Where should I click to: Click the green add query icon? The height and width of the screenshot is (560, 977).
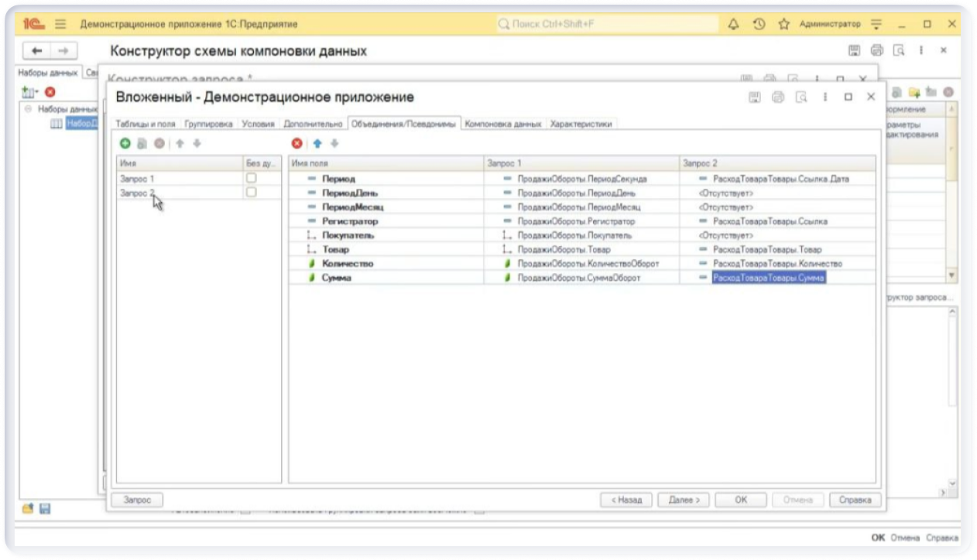(125, 143)
